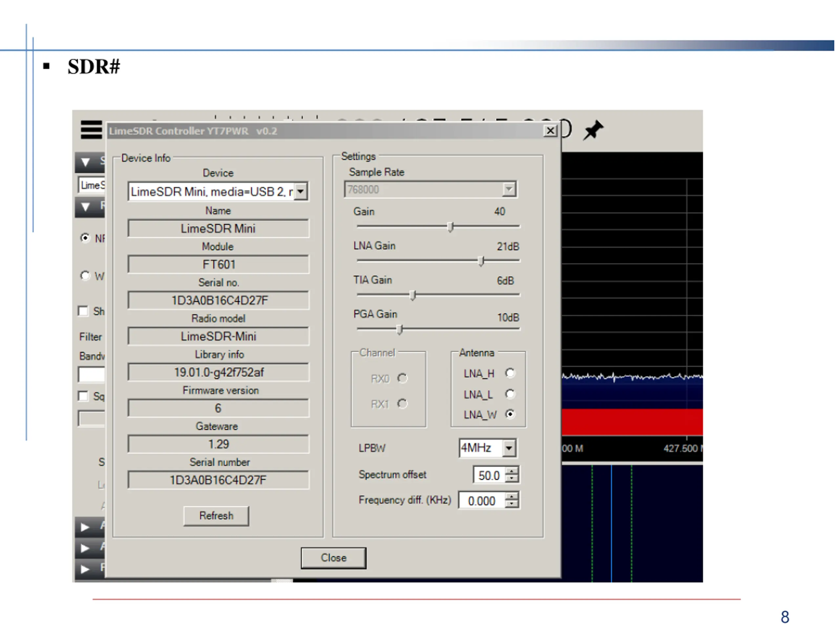840x630 pixels.
Task: Click the Refresh button
Action: 217,516
